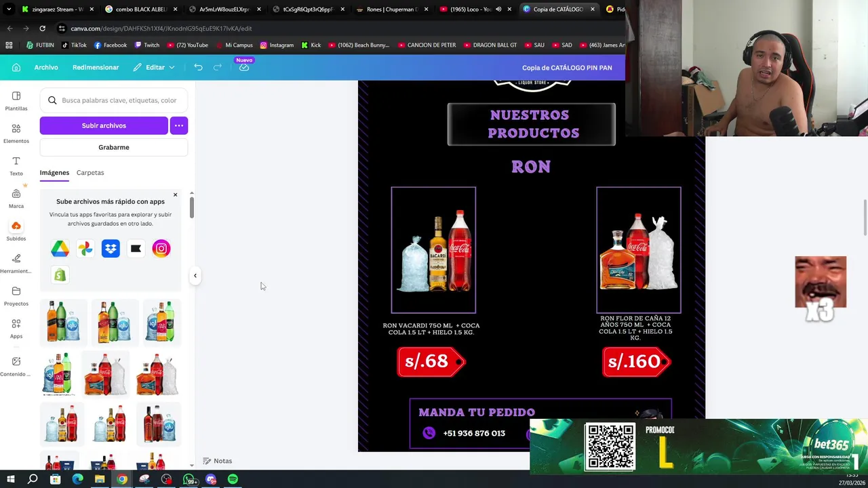This screenshot has width=868, height=488.
Task: Open the Mi Campus bookmark
Action: tap(234, 45)
